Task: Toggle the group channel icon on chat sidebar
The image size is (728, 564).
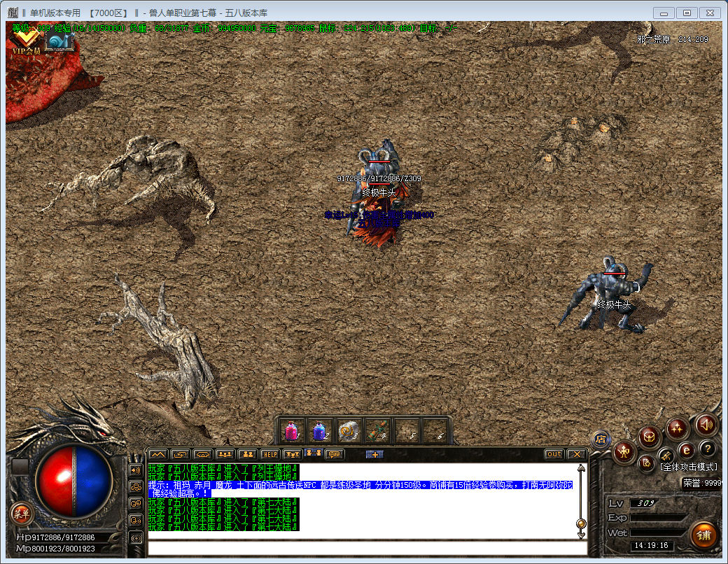Action: pos(136,487)
